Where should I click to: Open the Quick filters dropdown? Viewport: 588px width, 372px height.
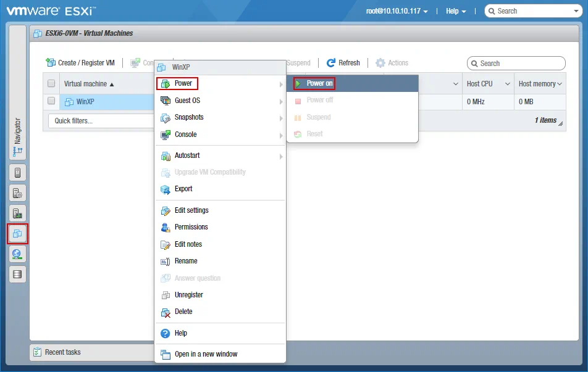[x=99, y=121]
